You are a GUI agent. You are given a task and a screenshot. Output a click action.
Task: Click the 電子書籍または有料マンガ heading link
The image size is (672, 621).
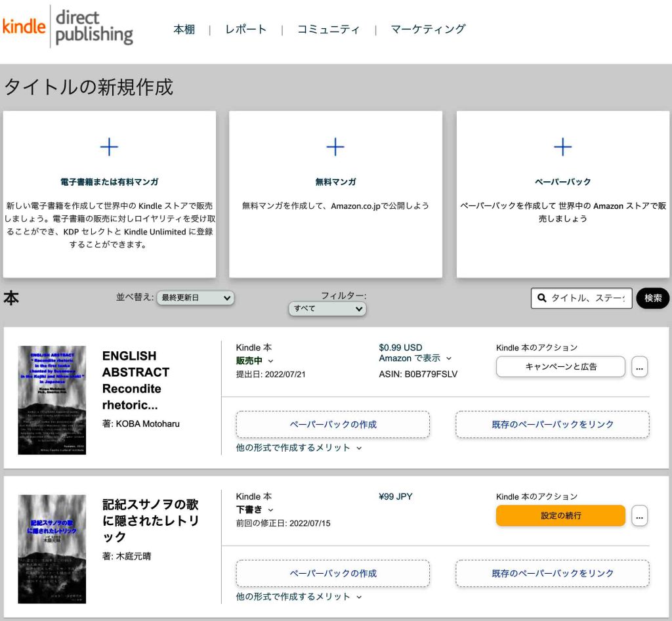click(x=110, y=182)
